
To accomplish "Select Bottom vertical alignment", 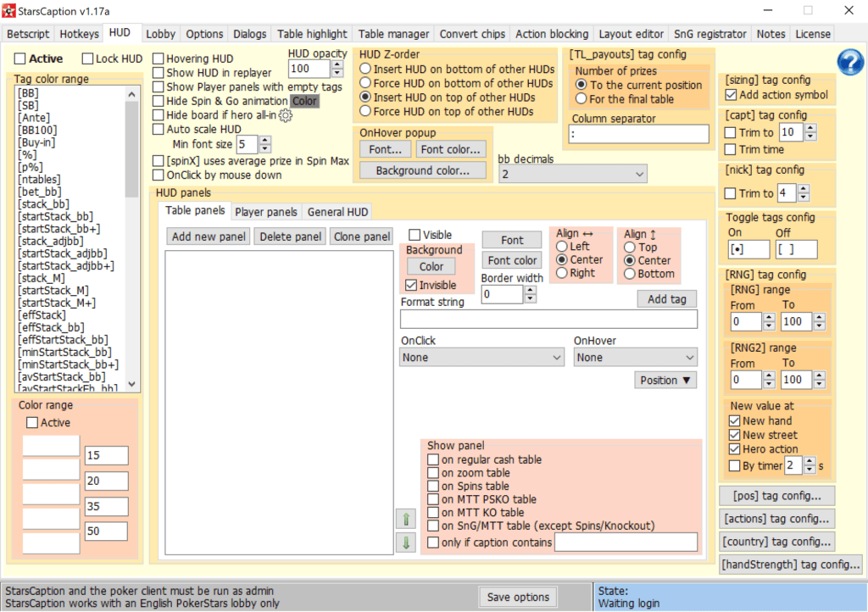I will tap(630, 274).
